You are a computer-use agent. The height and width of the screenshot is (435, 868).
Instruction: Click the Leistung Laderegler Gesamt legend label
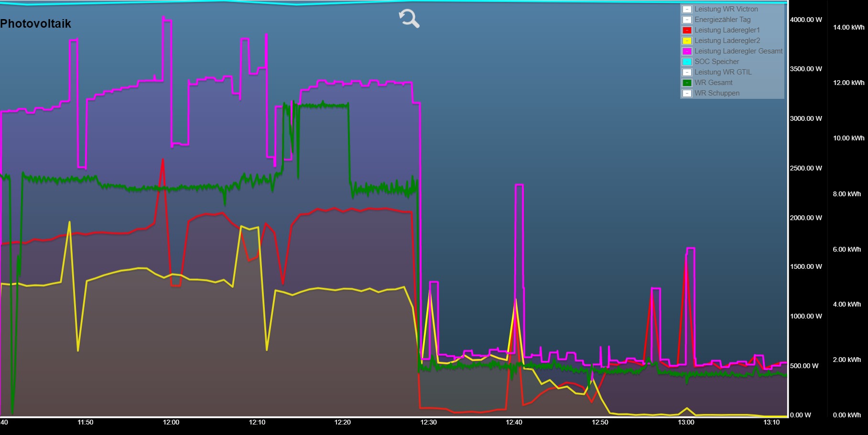[738, 51]
